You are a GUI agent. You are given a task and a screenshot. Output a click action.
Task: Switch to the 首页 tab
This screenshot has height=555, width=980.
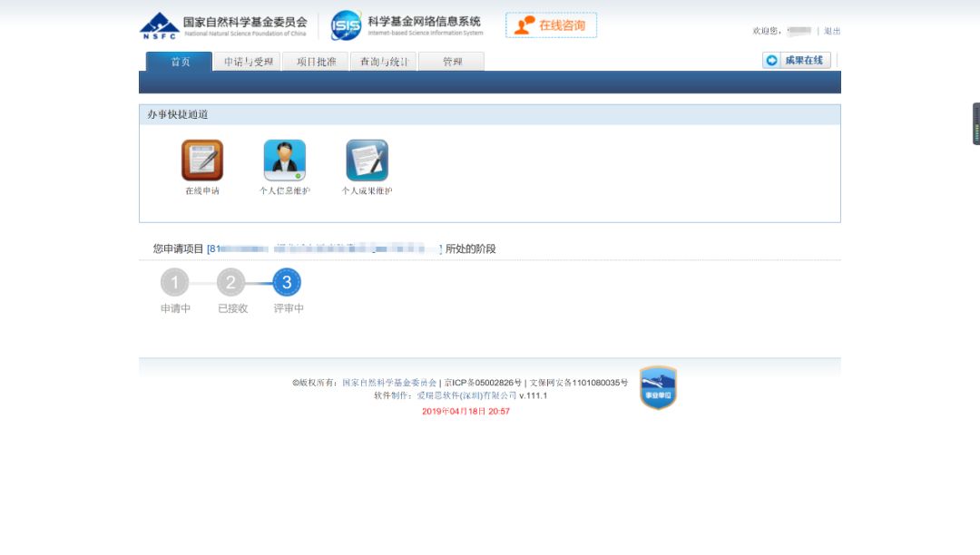180,62
